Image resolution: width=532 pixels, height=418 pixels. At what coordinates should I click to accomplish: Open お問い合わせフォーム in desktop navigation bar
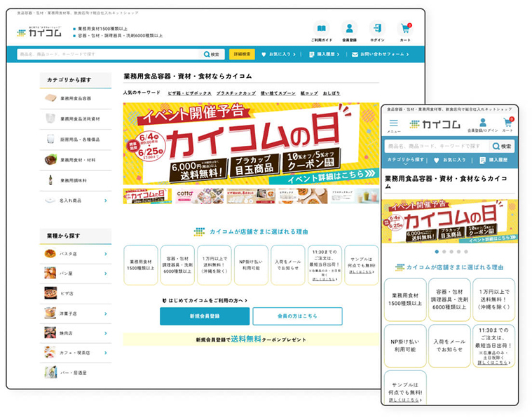(x=381, y=54)
